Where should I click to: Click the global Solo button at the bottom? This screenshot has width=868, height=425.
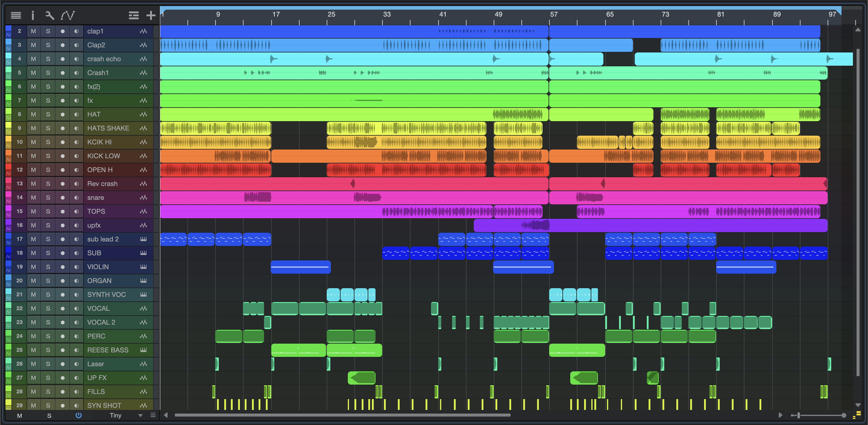coord(49,416)
